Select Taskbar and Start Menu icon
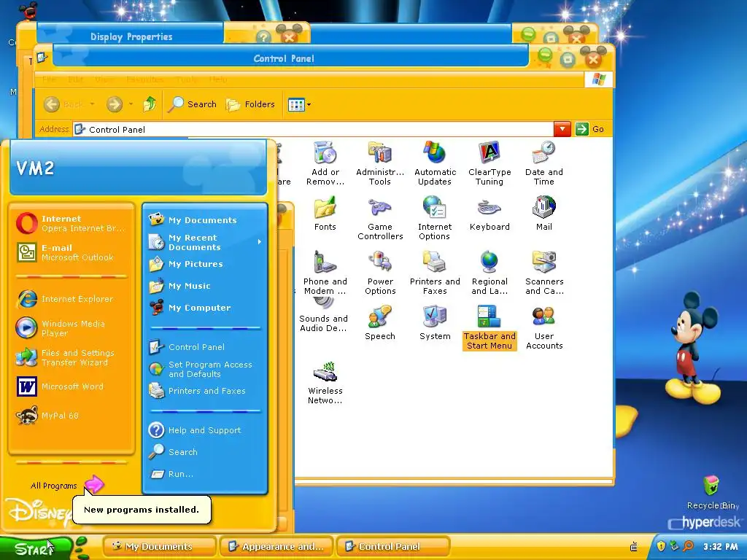Viewport: 747px width, 560px height. [x=489, y=327]
